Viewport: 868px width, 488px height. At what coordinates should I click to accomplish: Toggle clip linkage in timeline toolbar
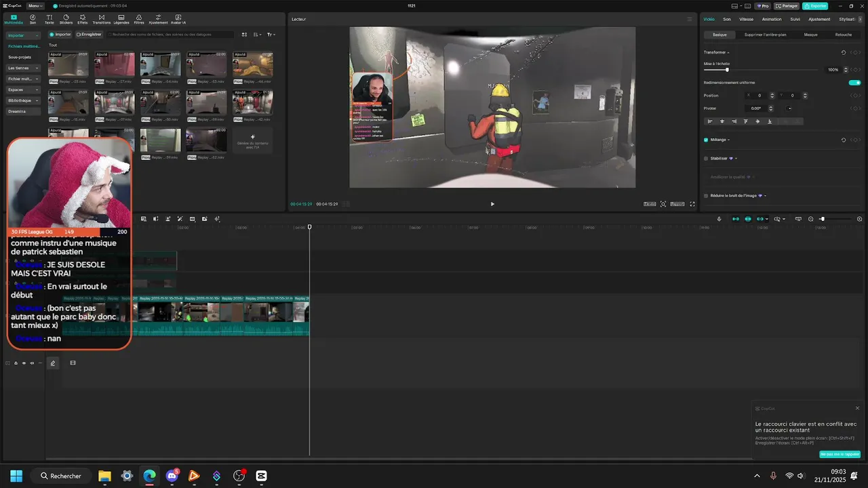point(760,219)
